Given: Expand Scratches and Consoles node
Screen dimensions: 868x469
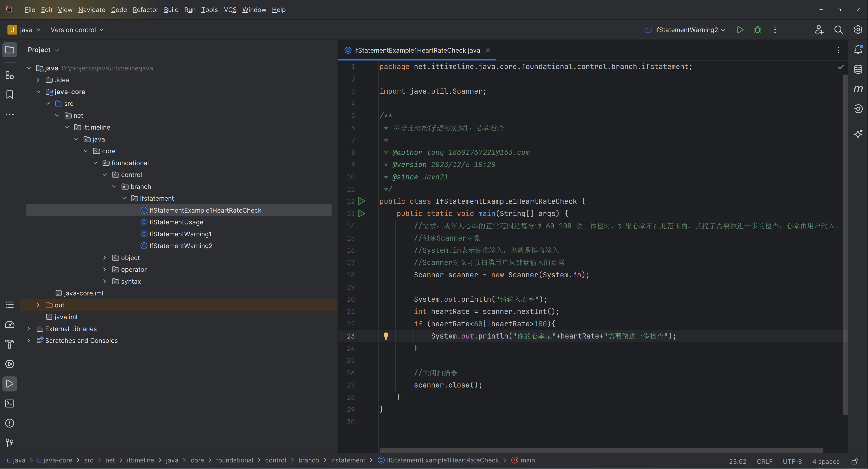Looking at the screenshot, I should click(29, 340).
